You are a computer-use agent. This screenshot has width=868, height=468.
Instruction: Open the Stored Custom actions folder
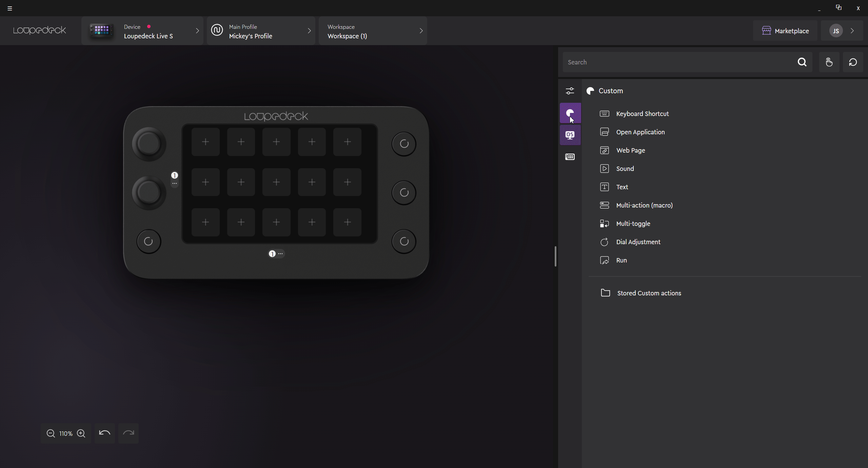(x=649, y=293)
